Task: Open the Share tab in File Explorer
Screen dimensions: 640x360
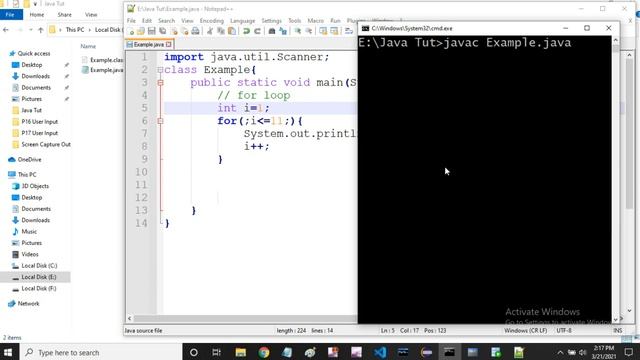Action: [64, 15]
